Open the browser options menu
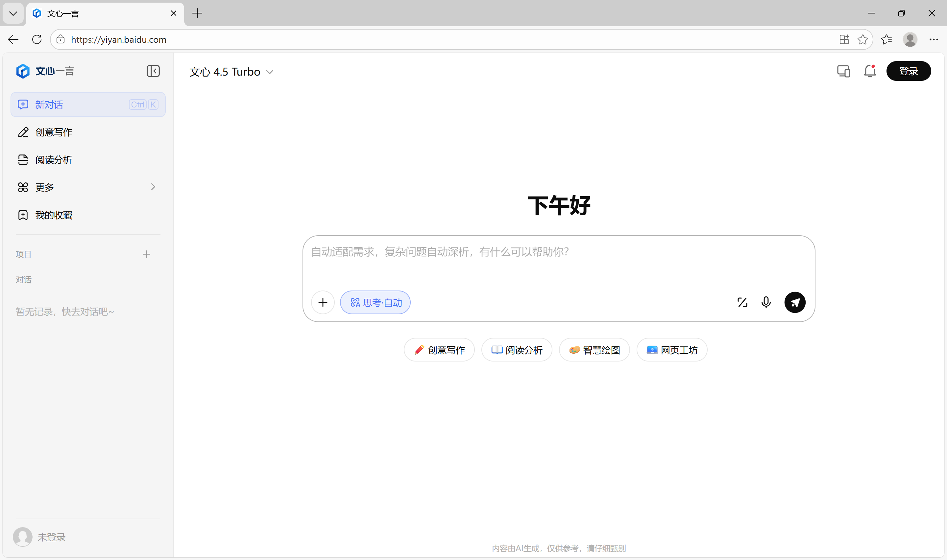This screenshot has height=560, width=947. click(934, 39)
